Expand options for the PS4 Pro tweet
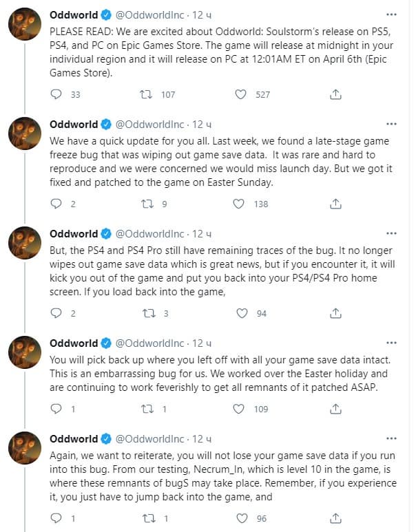Image resolution: width=416 pixels, height=532 pixels. pos(391,233)
